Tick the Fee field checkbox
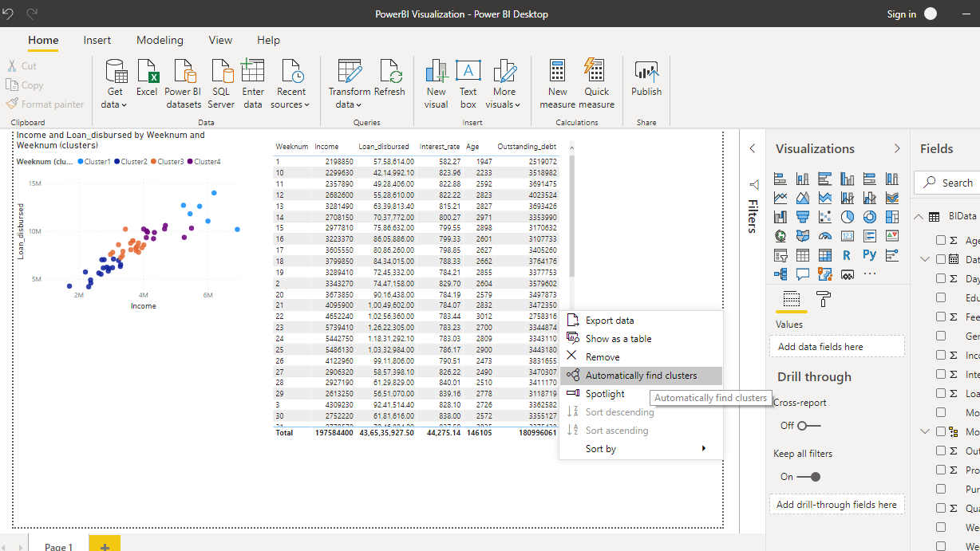980x551 pixels. pos(941,317)
